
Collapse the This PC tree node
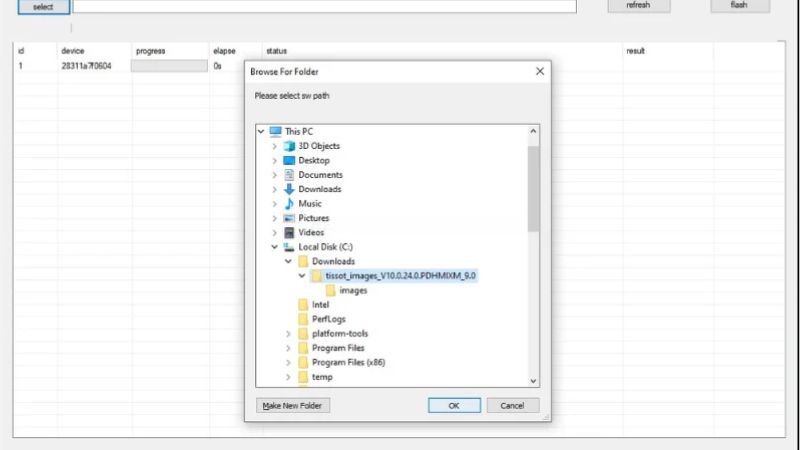click(x=261, y=131)
